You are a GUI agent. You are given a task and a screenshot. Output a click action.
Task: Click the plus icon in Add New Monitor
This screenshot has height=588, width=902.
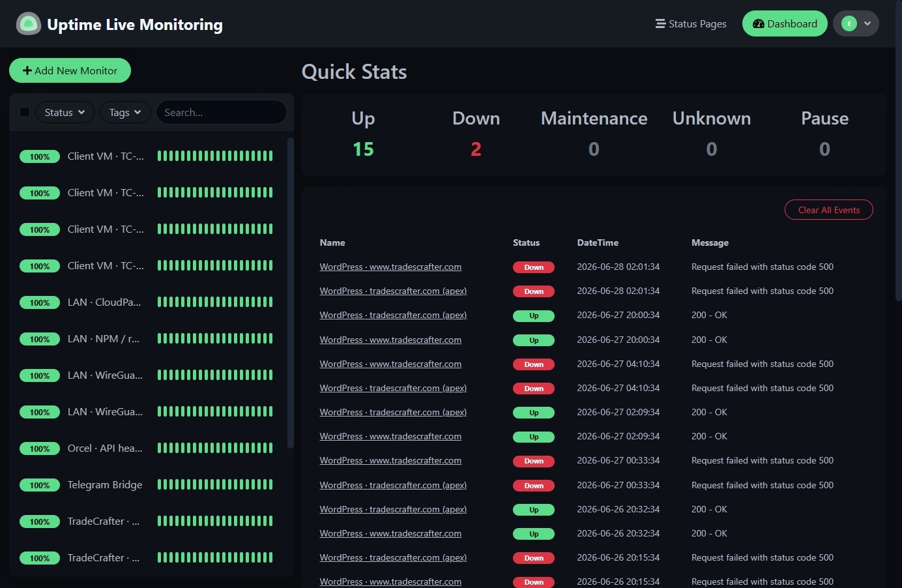pyautogui.click(x=27, y=70)
